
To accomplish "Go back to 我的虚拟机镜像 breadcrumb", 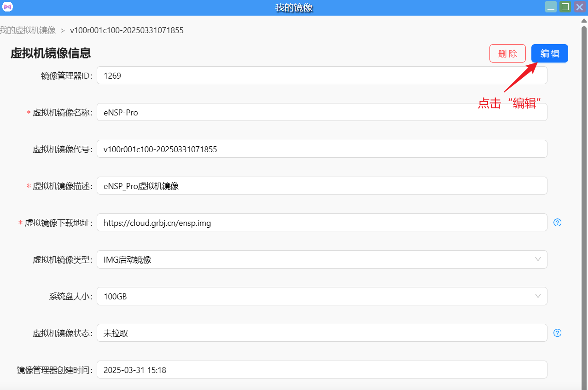I will click(x=28, y=30).
